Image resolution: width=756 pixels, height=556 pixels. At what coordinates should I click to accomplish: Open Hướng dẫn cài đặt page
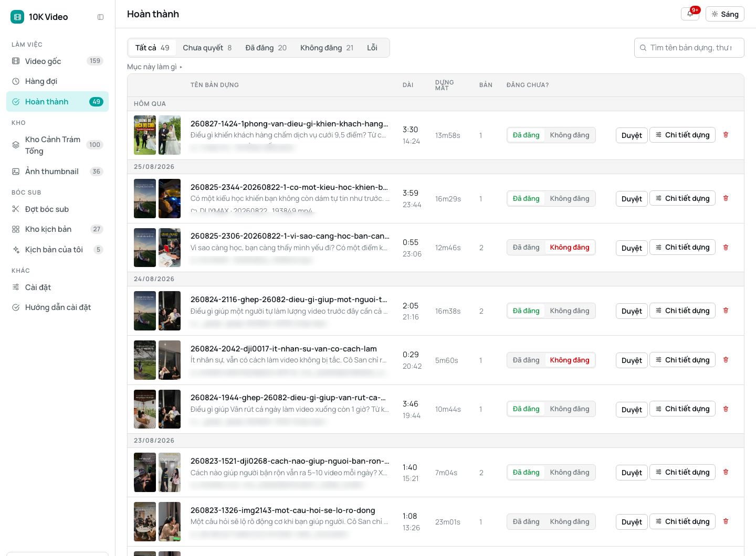pos(57,307)
